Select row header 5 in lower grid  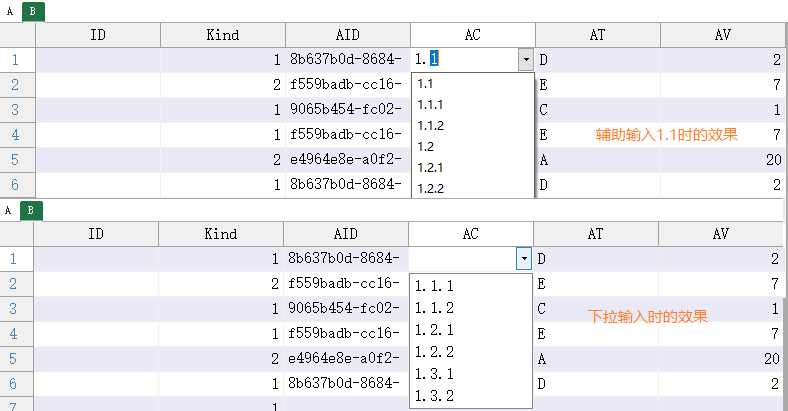13,359
